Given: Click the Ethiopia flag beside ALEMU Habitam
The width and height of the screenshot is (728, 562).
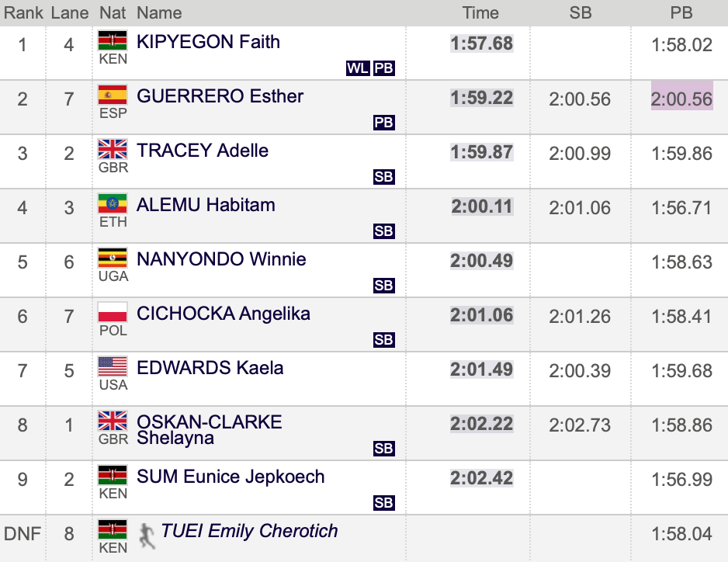Looking at the screenshot, I should [x=113, y=203].
